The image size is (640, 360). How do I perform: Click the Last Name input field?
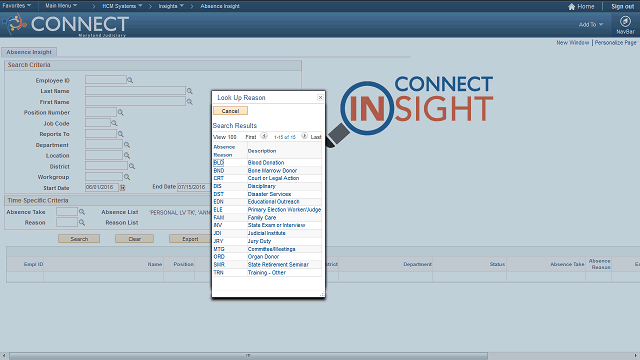click(x=136, y=91)
